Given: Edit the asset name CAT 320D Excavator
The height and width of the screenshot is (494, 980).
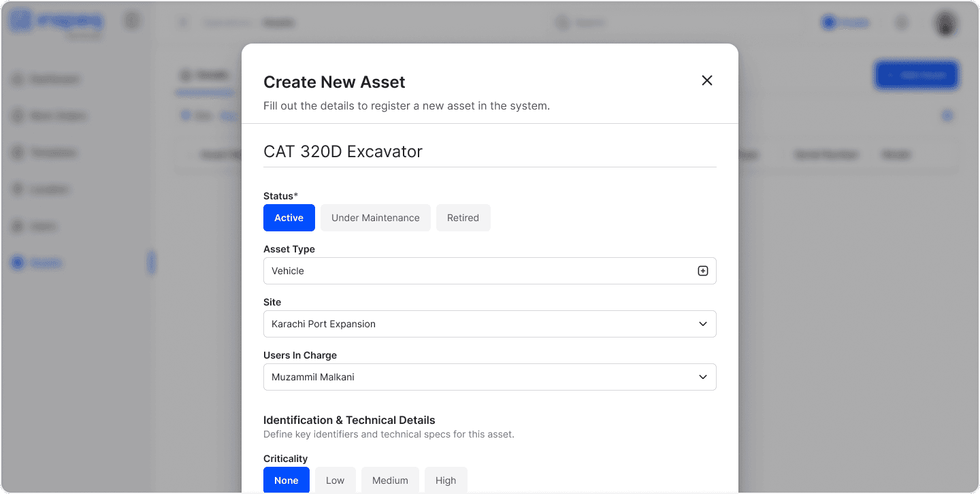Looking at the screenshot, I should tap(490, 151).
